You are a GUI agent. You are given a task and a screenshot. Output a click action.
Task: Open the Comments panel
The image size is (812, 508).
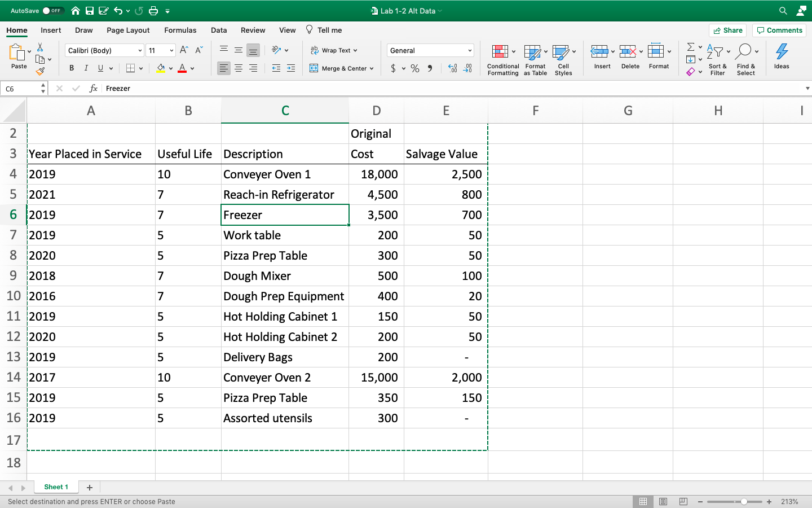[x=779, y=30]
